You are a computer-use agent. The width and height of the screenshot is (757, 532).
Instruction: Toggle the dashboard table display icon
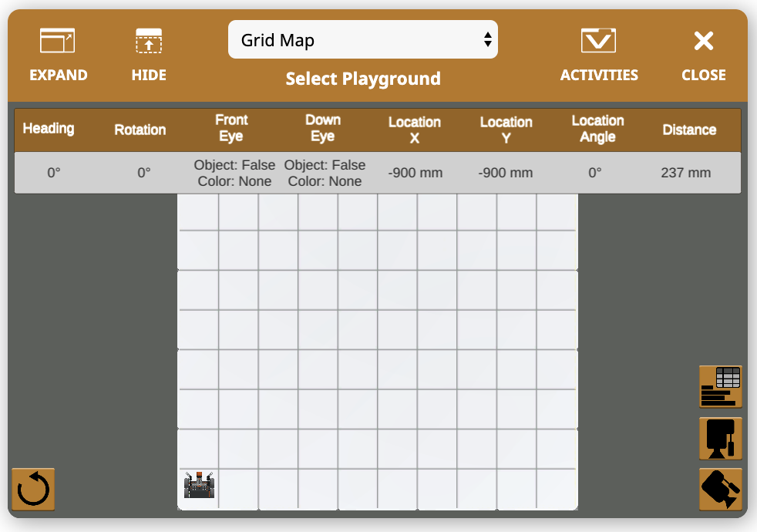[x=720, y=386]
